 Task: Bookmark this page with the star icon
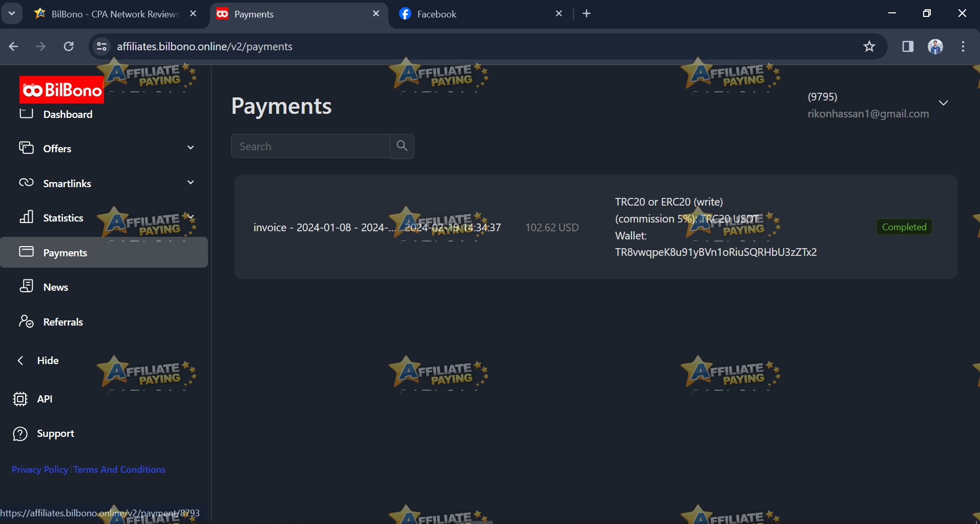[869, 47]
